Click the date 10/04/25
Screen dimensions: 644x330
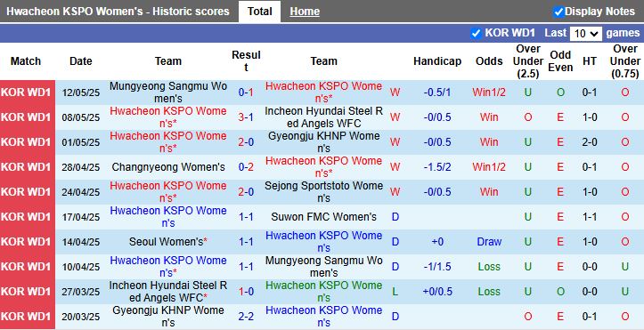tap(81, 267)
